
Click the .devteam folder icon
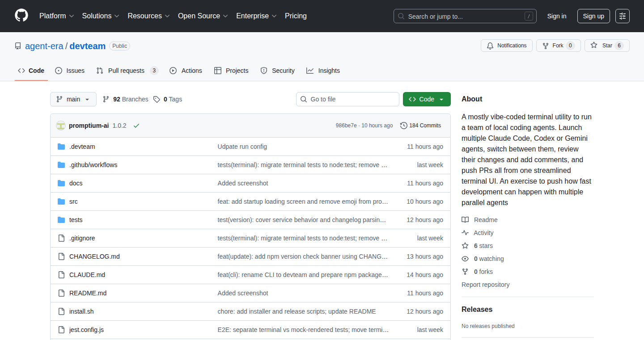tap(61, 147)
